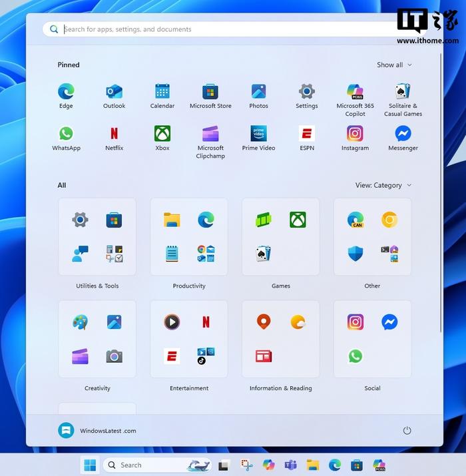This screenshot has width=466, height=476.
Task: Launch Snipping Tool from taskbar
Action: (246, 465)
